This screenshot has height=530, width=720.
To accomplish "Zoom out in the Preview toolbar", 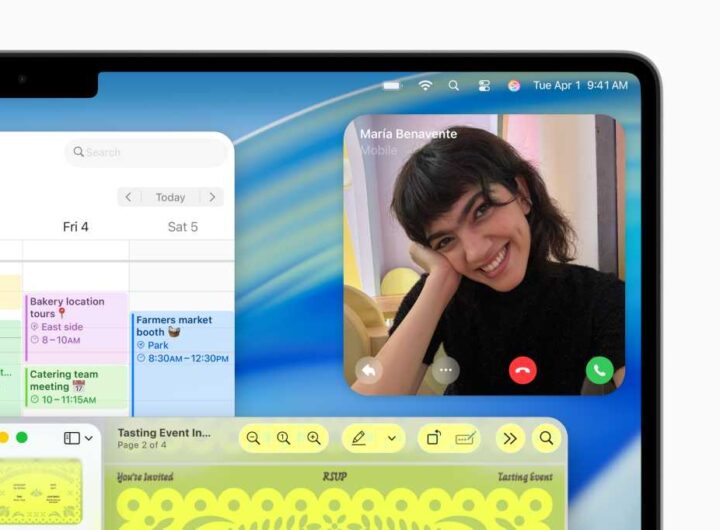I will point(253,438).
